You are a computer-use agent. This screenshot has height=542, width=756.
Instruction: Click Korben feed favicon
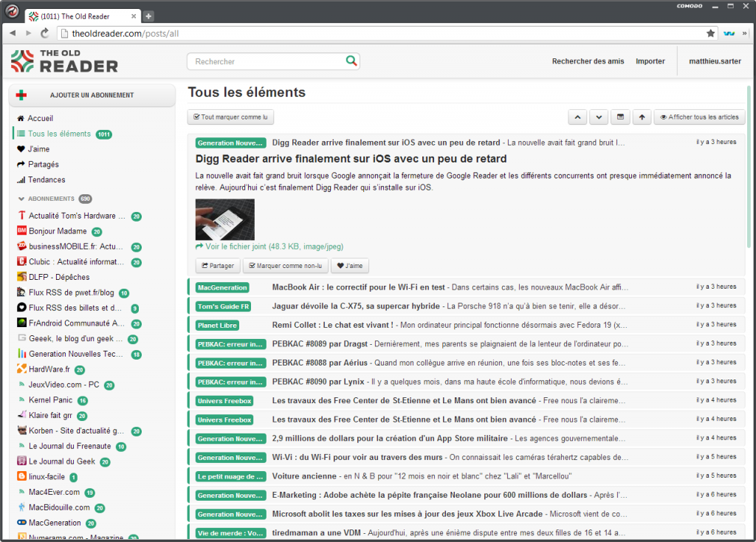pos(21,430)
